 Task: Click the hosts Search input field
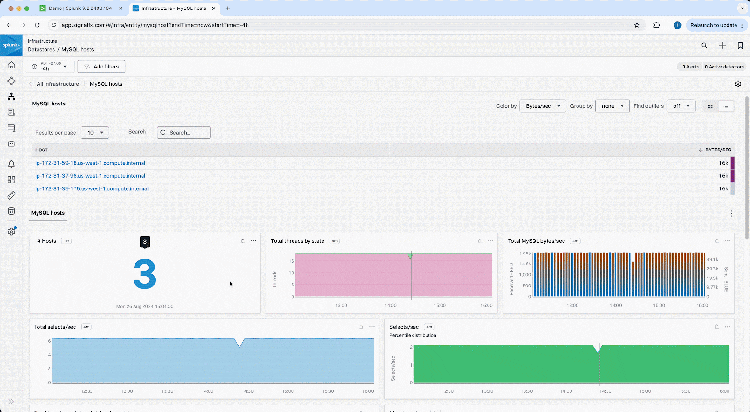[185, 131]
